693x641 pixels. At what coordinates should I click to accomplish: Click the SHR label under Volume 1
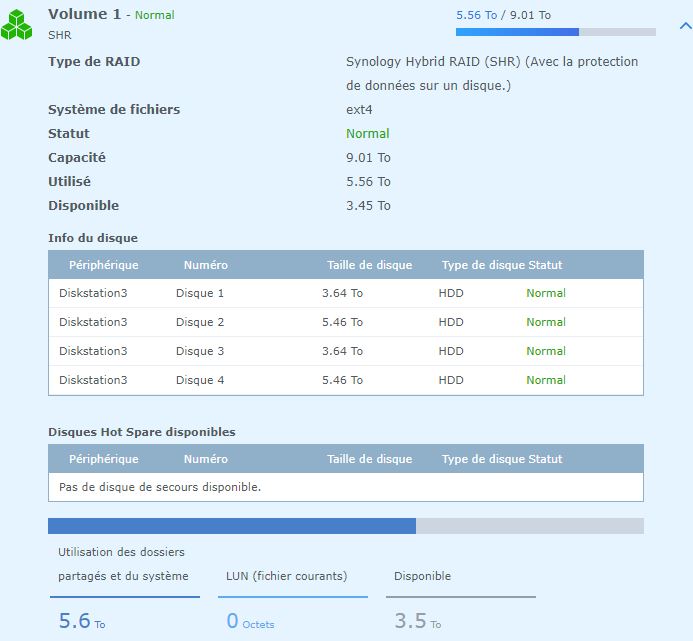pos(60,35)
